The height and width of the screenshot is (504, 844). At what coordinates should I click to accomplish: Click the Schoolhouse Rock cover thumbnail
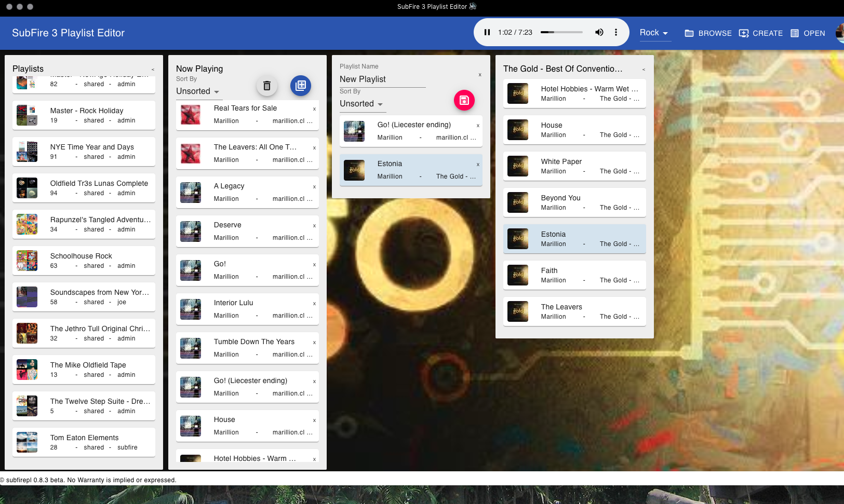click(27, 261)
